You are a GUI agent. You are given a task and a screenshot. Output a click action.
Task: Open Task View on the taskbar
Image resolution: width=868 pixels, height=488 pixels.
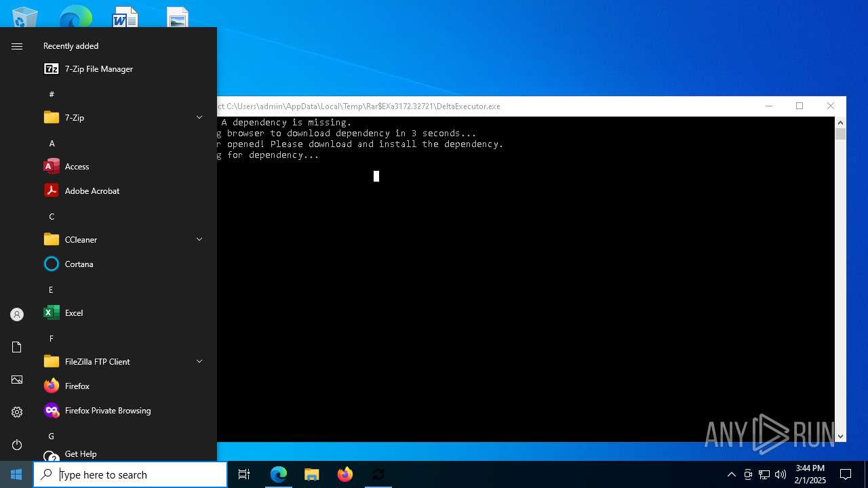pos(244,474)
